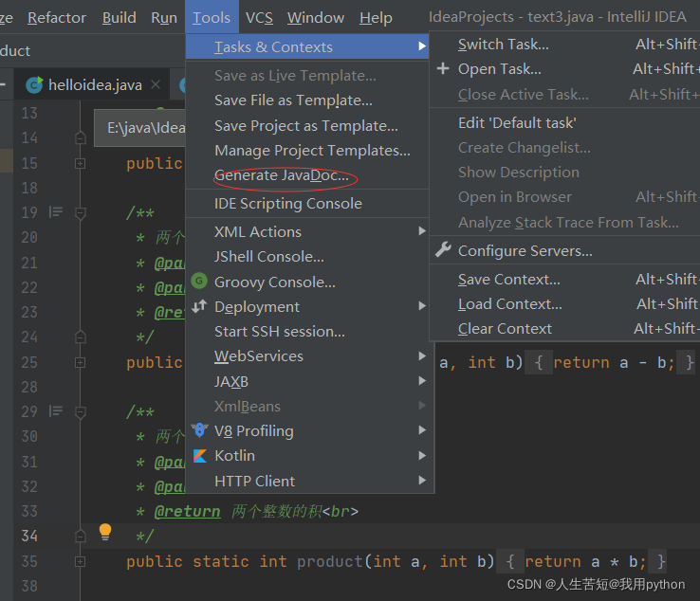
Task: Click the Groovy Console icon
Action: (199, 282)
